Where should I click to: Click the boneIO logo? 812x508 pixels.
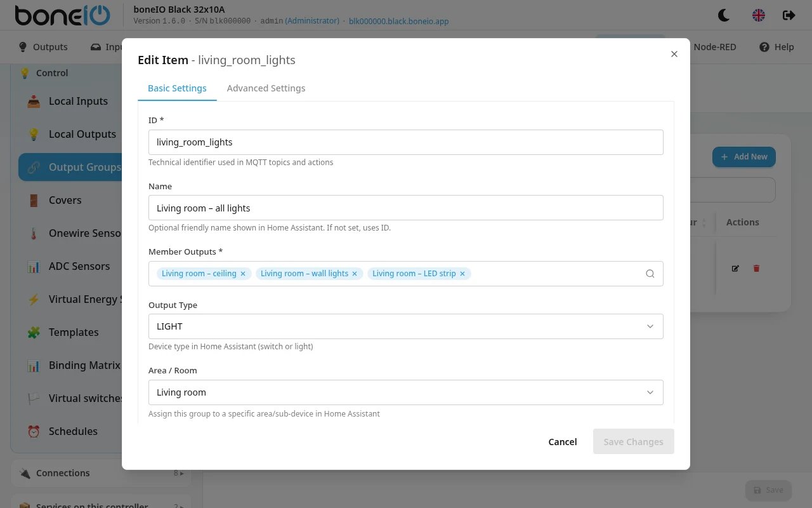pyautogui.click(x=62, y=15)
